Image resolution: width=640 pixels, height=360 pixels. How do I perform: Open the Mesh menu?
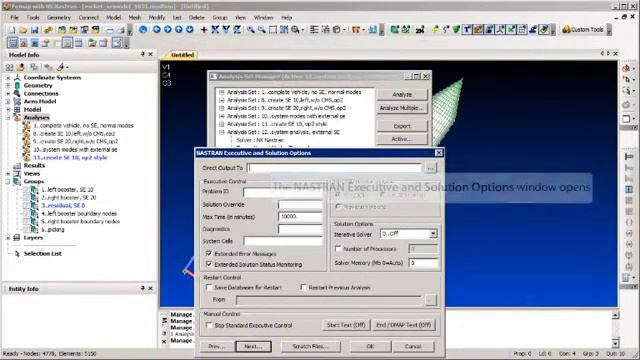click(135, 18)
